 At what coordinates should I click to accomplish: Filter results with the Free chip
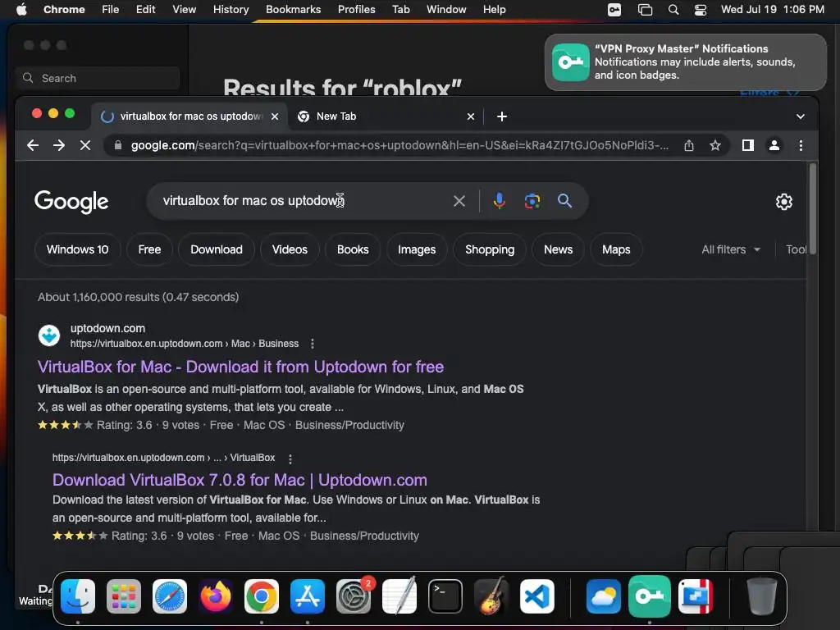[149, 249]
